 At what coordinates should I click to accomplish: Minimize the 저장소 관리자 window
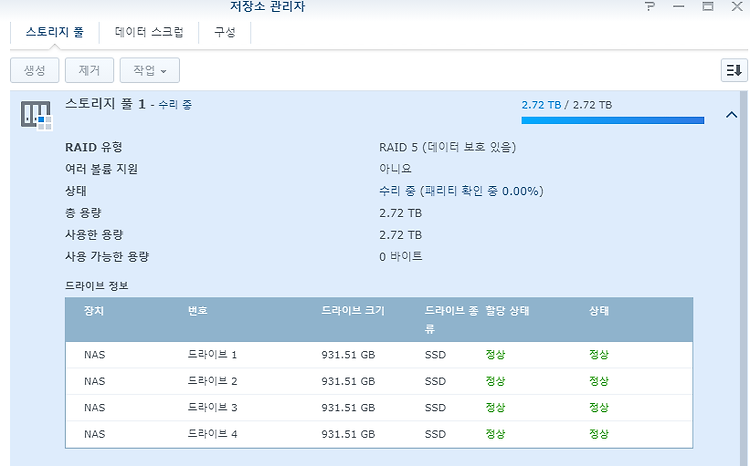678,6
